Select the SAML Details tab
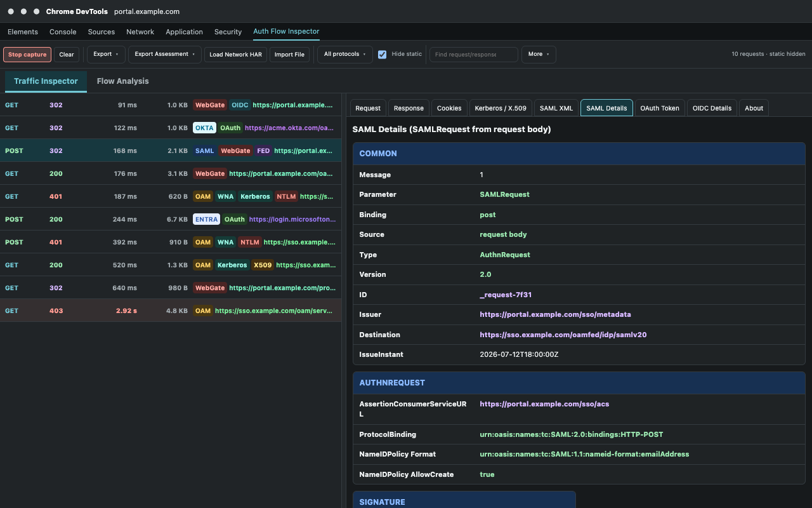Image resolution: width=812 pixels, height=508 pixels. point(606,108)
